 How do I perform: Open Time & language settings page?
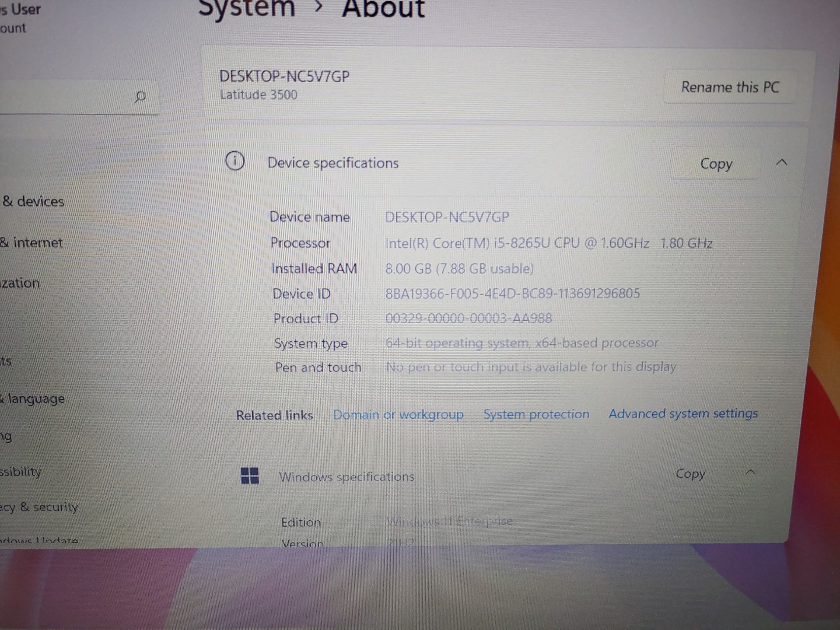click(x=33, y=399)
